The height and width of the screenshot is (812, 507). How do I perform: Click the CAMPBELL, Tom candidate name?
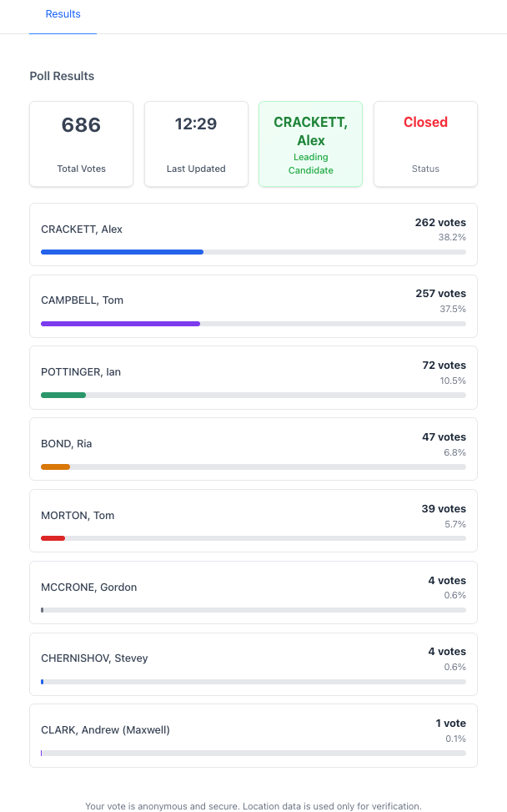coord(82,300)
